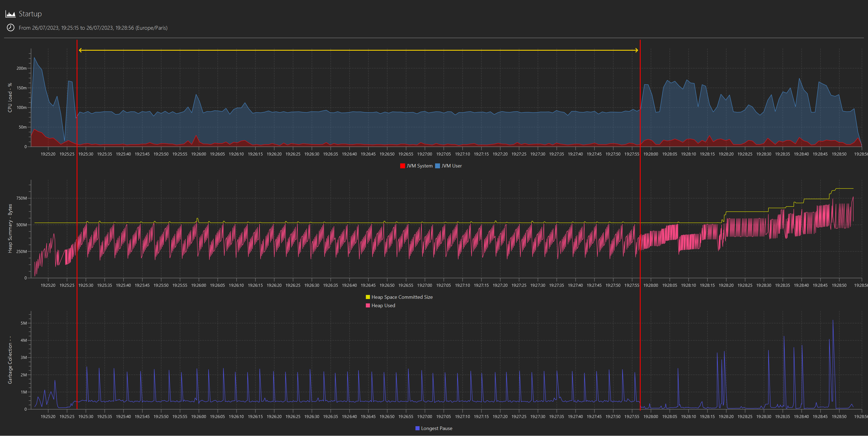Click the JVM System legend label
Screen dimensions: 868x436
420,166
